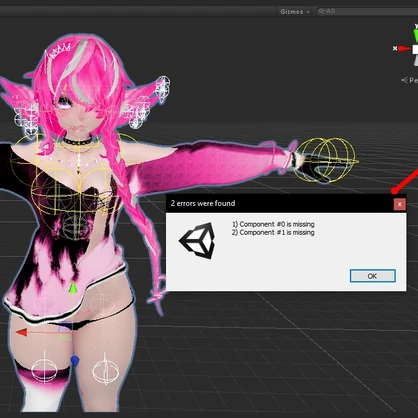Screen dimensions: 418x418
Task: Toggle the Persp projection label
Action: click(410, 80)
